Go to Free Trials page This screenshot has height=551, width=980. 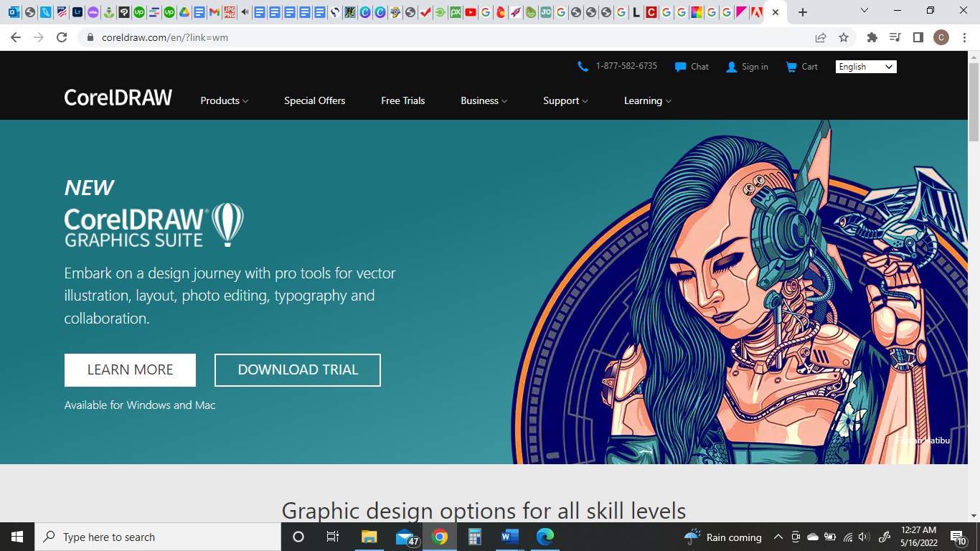(x=403, y=100)
